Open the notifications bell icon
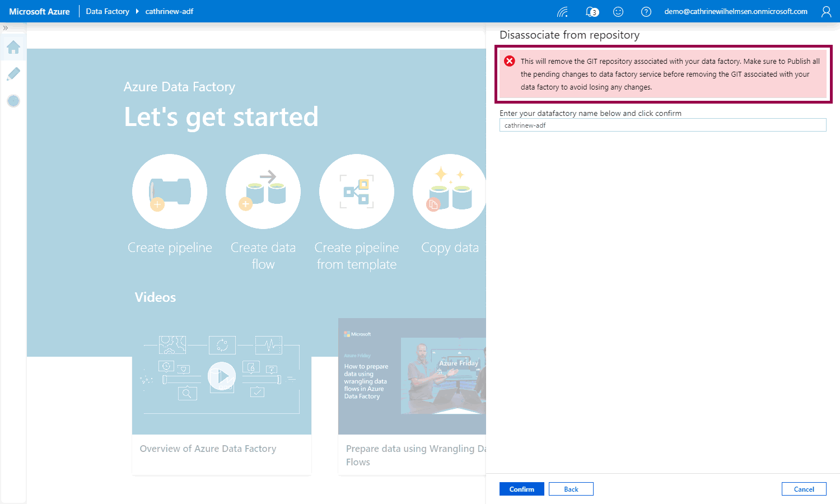 click(591, 12)
